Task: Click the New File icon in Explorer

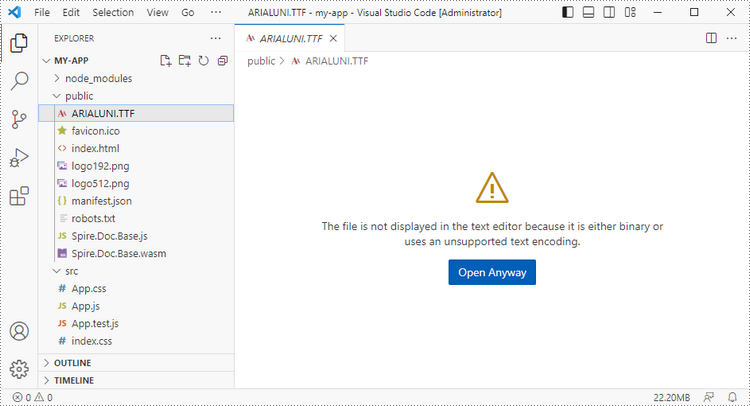Action: pos(166,61)
